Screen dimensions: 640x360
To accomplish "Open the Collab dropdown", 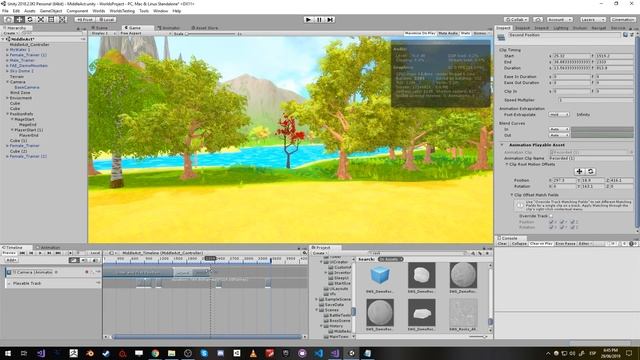I will [x=516, y=19].
